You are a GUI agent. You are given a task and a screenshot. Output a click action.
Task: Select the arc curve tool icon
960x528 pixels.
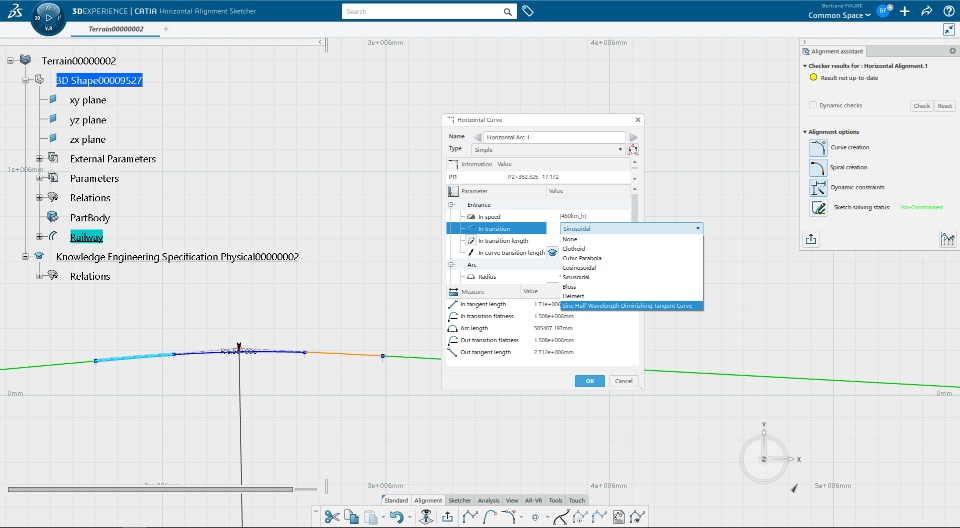[x=490, y=517]
